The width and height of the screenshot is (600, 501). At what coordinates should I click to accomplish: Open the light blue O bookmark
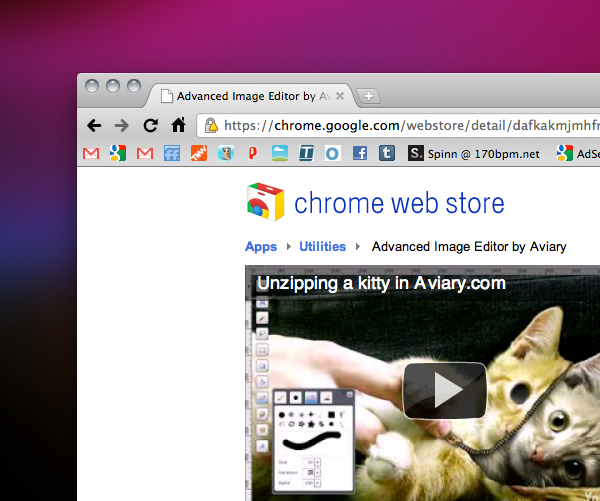pyautogui.click(x=333, y=153)
